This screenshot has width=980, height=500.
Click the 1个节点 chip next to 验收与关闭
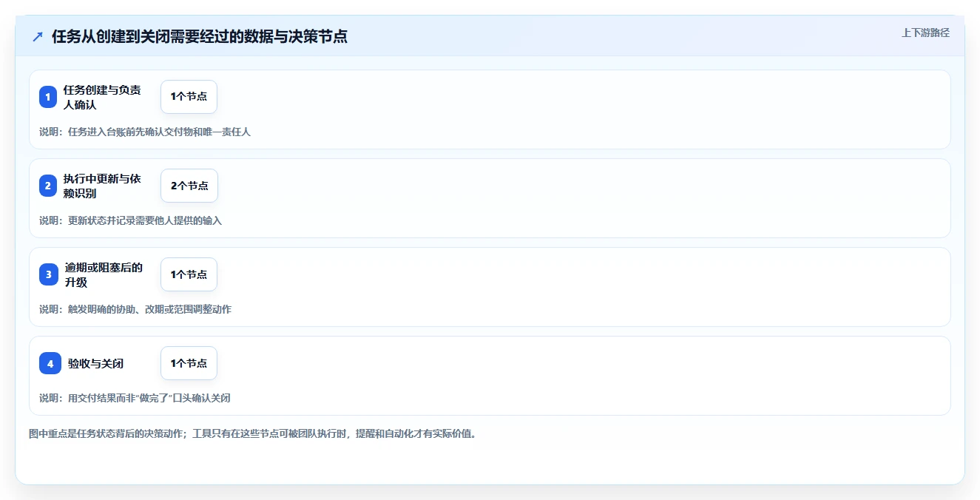(x=189, y=363)
